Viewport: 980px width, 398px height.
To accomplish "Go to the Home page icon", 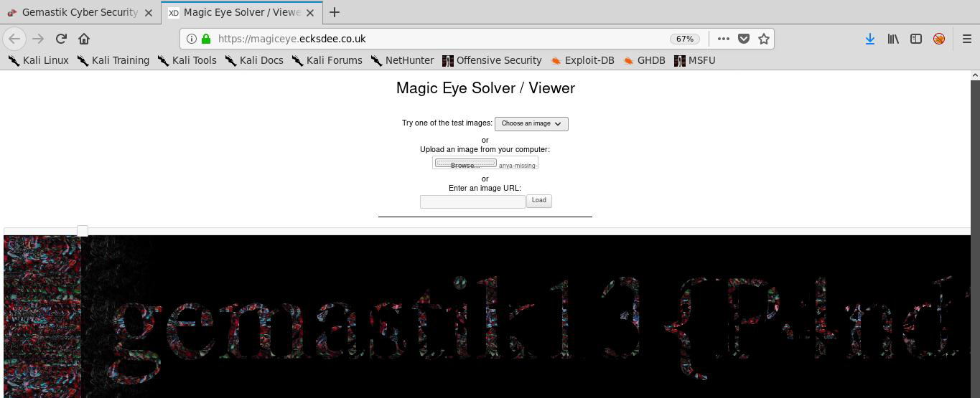I will point(84,39).
